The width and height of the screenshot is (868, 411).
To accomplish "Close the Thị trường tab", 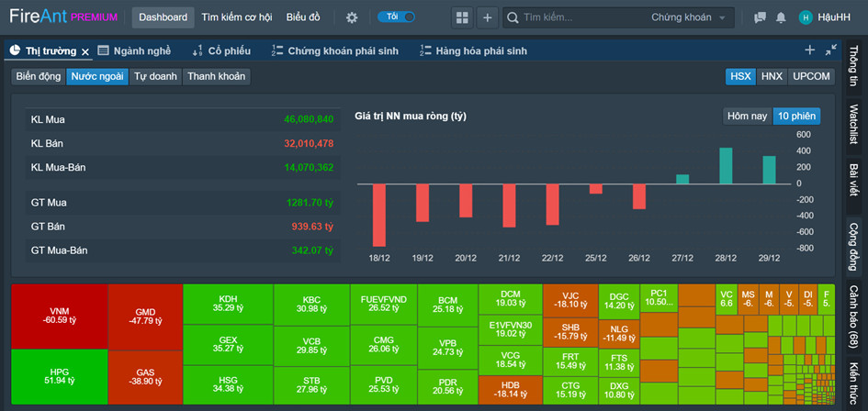I will [x=85, y=51].
